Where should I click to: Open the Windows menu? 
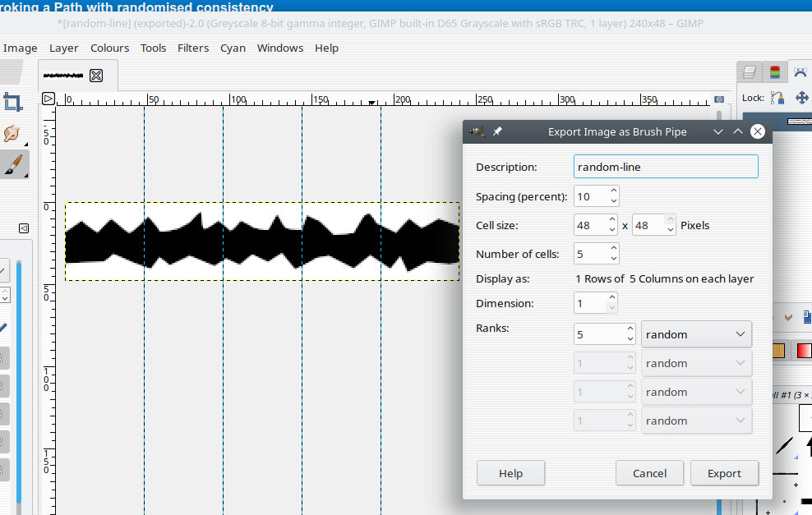tap(280, 48)
